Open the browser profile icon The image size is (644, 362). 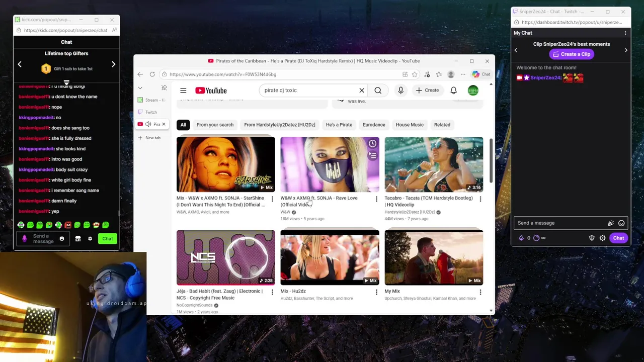tap(451, 74)
